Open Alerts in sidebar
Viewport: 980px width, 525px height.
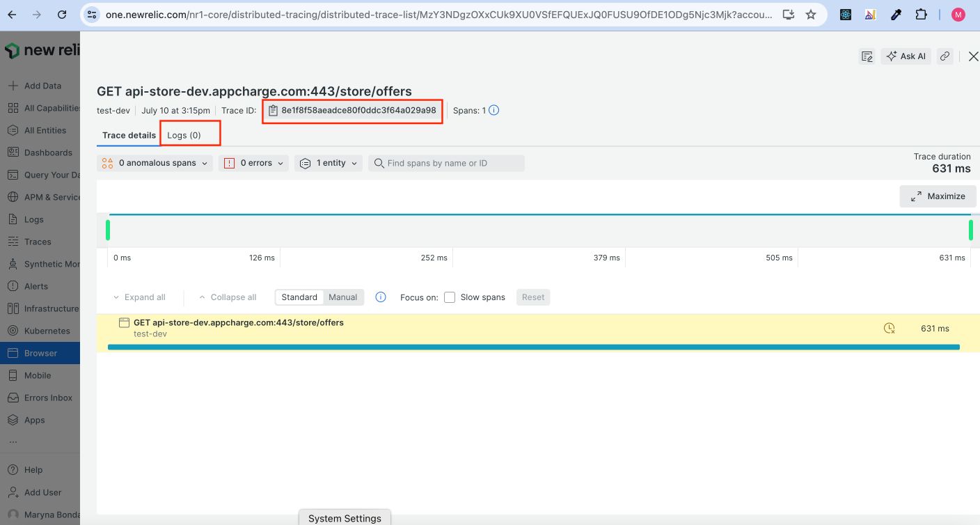click(40, 286)
